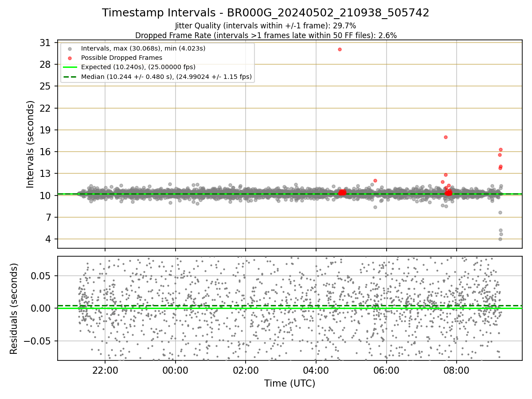This screenshot has width=532, height=399.
Task: Click the red outlier point at 18 seconds
Action: [x=446, y=137]
